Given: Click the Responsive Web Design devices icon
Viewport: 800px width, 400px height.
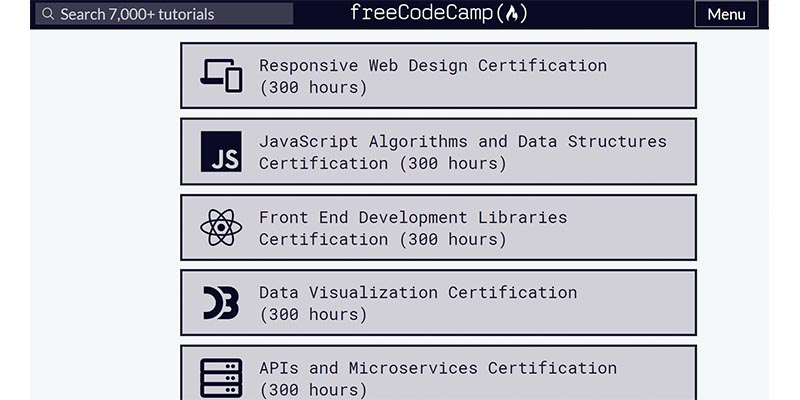Looking at the screenshot, I should [x=221, y=76].
